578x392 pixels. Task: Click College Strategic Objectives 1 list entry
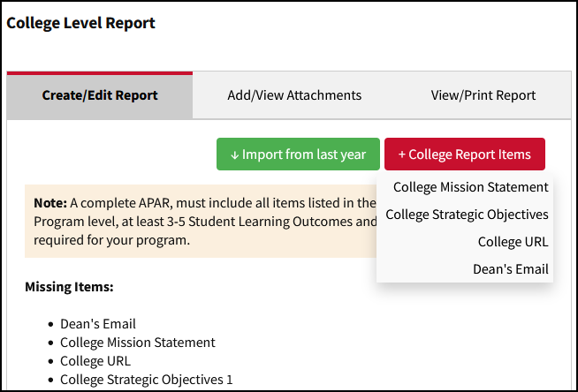(146, 380)
